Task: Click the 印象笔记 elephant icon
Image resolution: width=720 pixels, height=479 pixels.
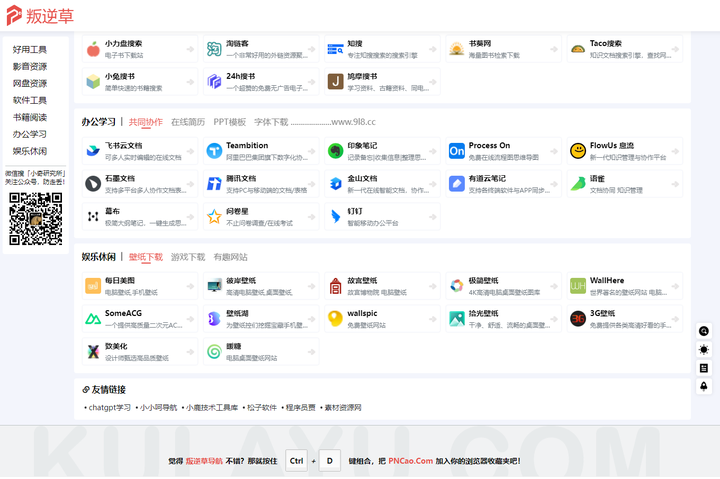Action: tap(336, 151)
